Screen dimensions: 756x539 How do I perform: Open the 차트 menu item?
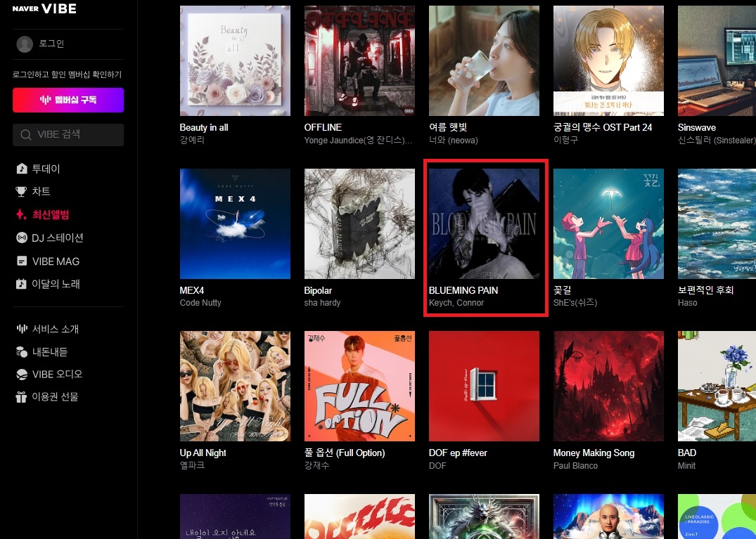point(41,191)
